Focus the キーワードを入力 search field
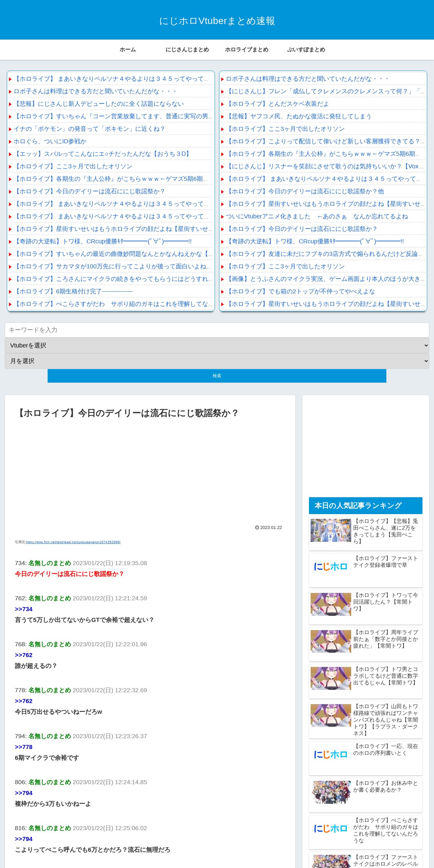 217,330
